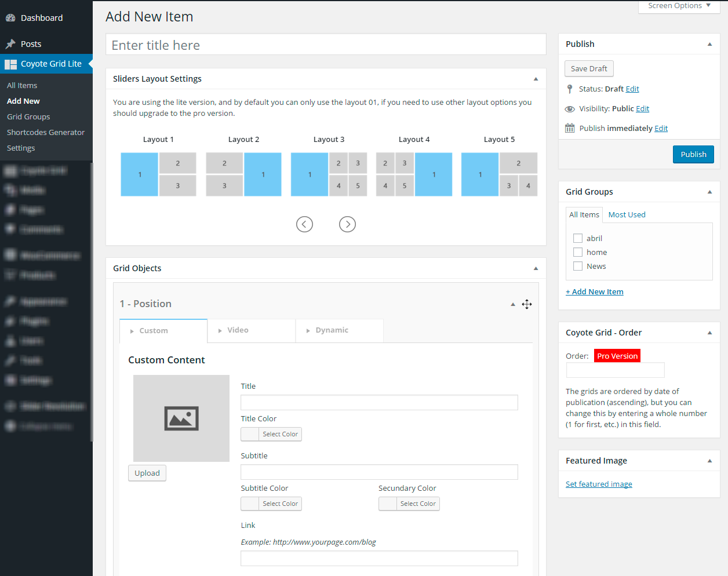Check the abril grid group checkbox
728x576 pixels.
point(578,238)
